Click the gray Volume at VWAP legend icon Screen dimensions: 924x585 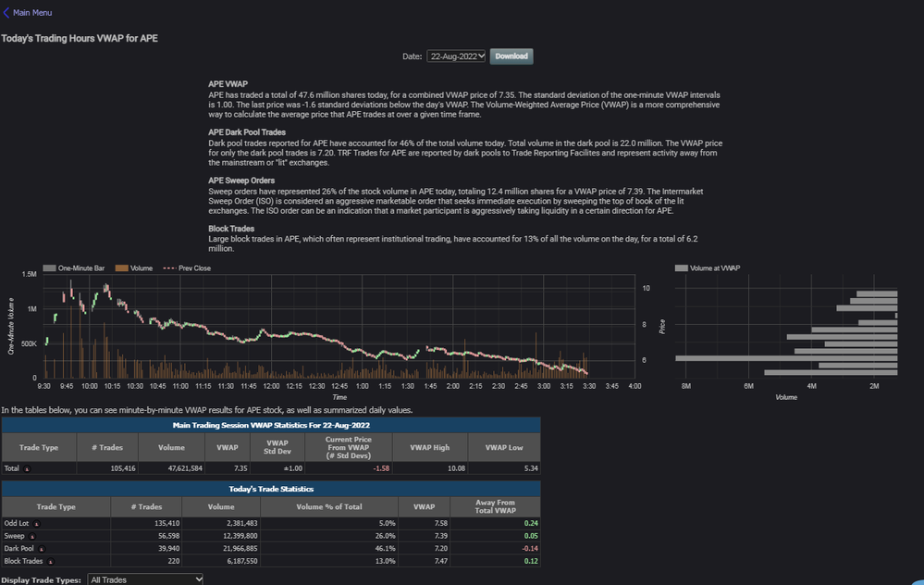tap(681, 268)
